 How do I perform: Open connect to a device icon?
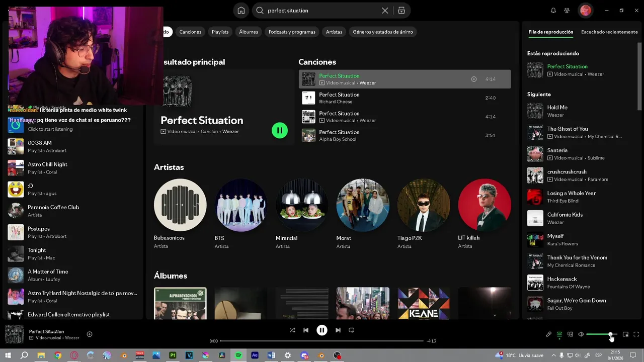(570, 334)
